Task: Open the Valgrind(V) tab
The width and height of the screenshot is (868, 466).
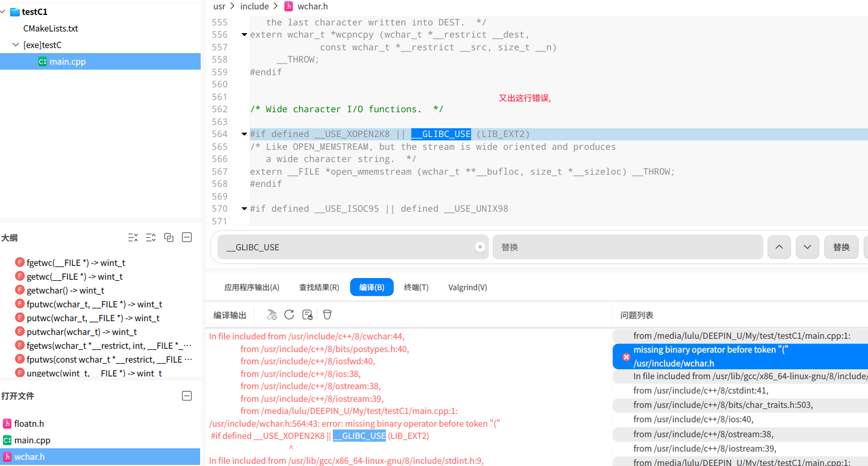Action: point(468,287)
